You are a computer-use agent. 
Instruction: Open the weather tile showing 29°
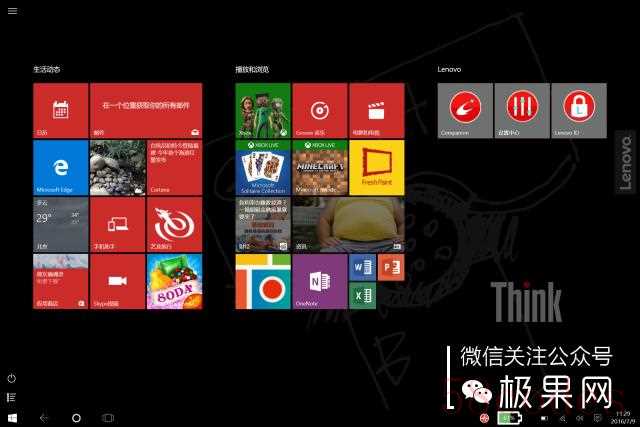point(60,225)
